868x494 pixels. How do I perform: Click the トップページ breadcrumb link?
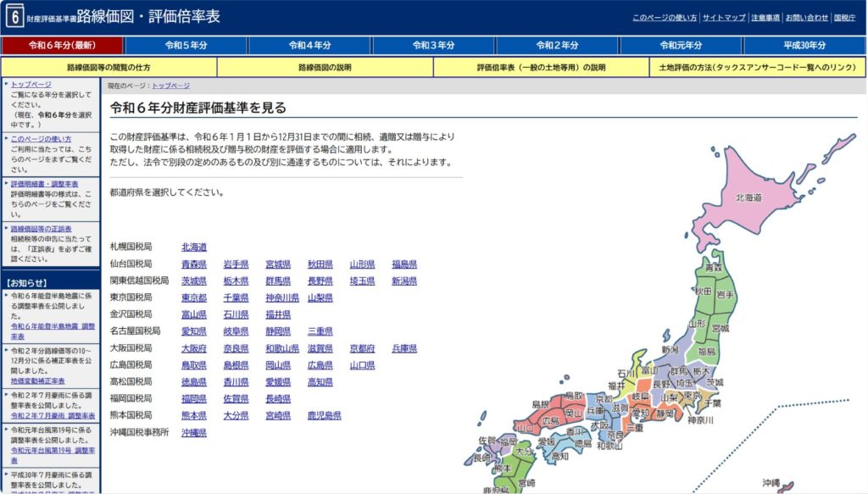pyautogui.click(x=170, y=86)
